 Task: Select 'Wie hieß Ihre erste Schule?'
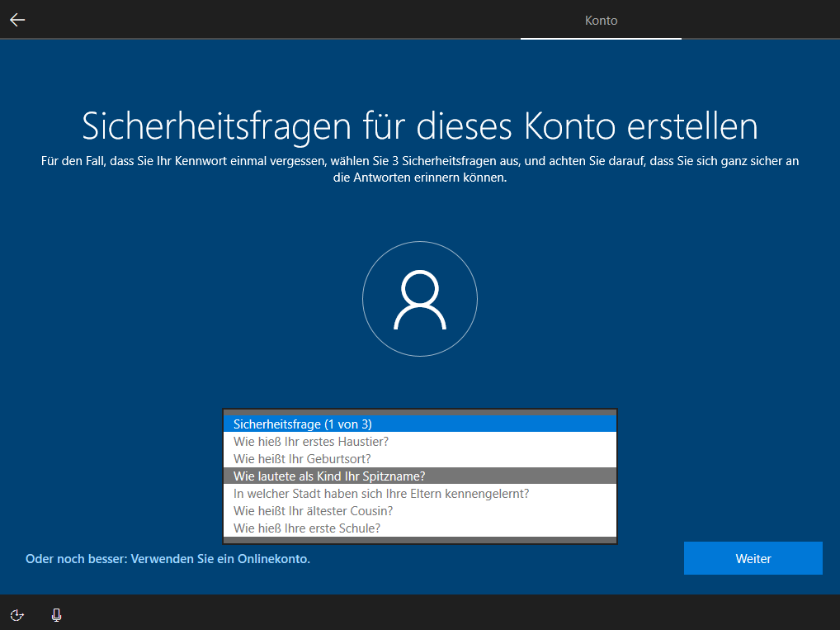[419, 528]
